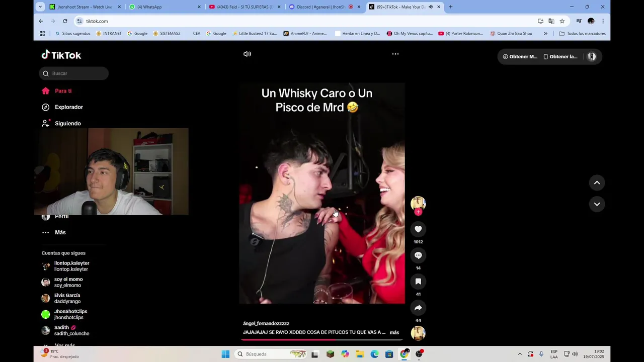Expand caption with más

coord(394,332)
